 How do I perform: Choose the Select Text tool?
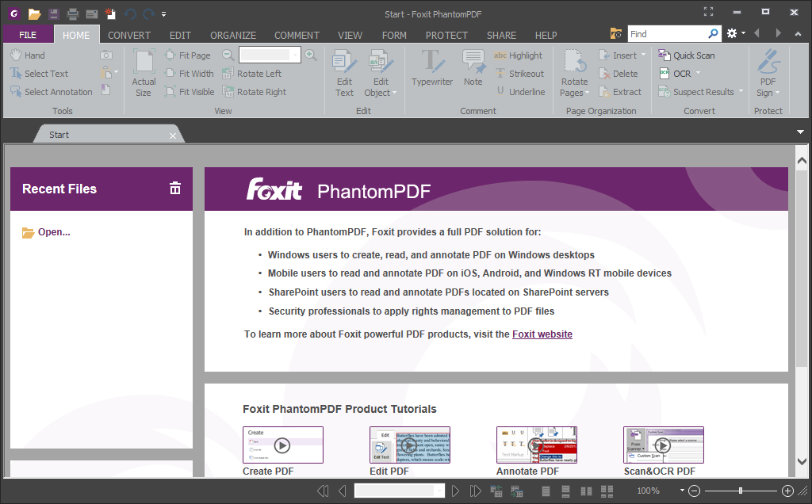40,74
